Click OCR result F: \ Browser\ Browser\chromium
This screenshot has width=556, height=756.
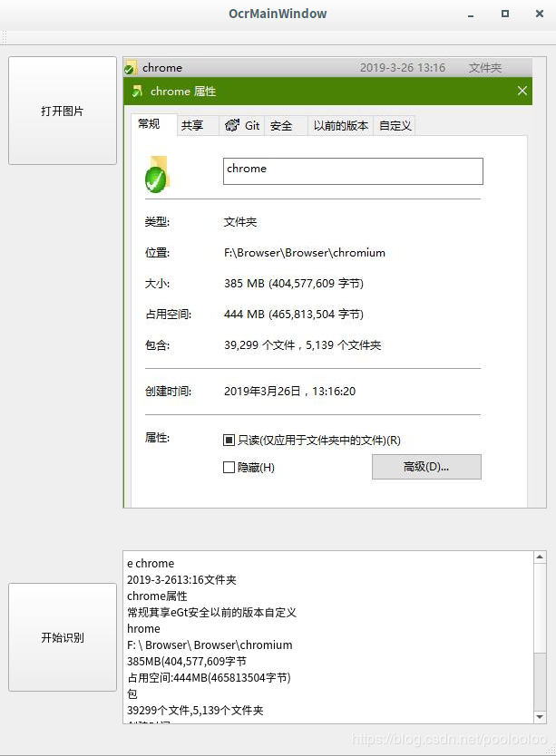coord(210,645)
